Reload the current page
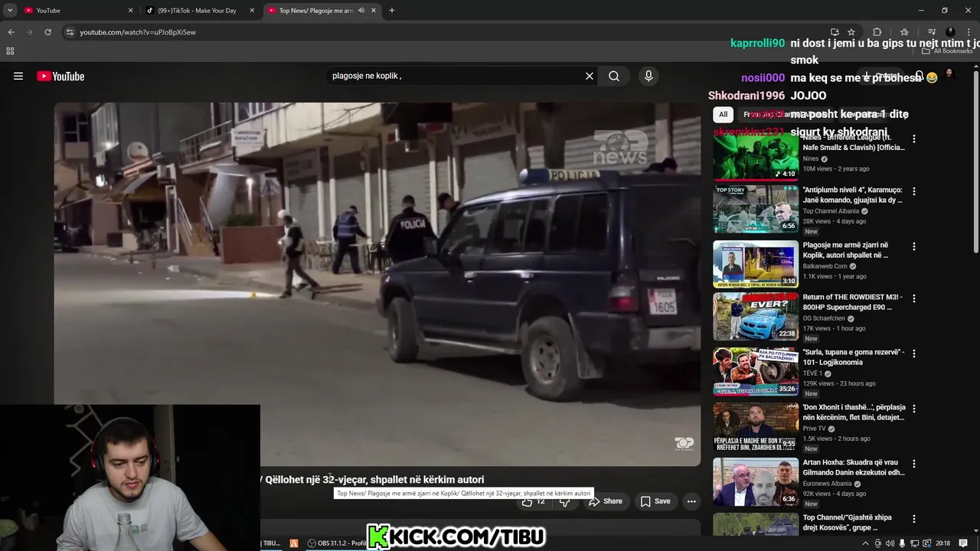The height and width of the screenshot is (551, 980). tap(47, 32)
